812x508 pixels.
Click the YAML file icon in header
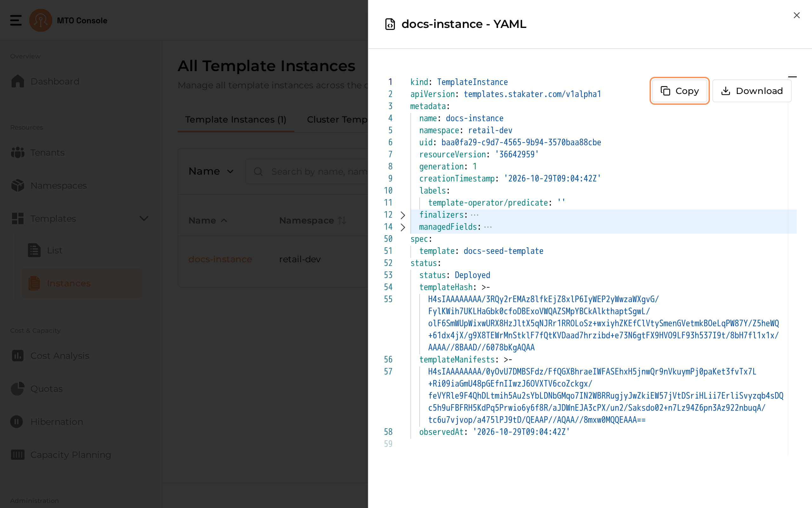390,24
